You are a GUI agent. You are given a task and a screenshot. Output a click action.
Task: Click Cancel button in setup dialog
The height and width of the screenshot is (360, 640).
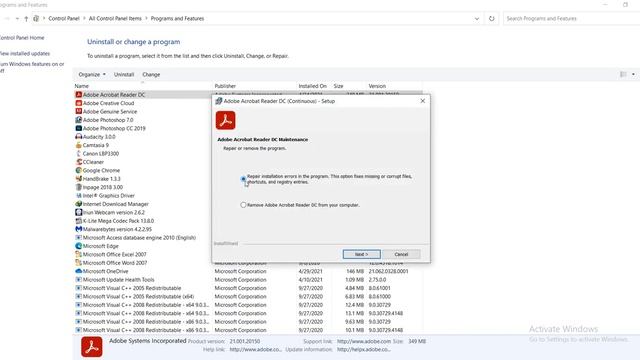(401, 254)
